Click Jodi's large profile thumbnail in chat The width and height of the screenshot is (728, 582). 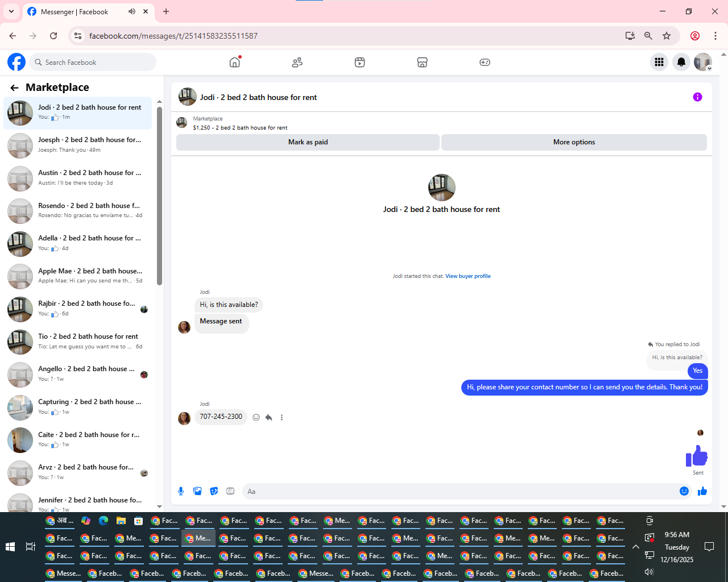441,188
